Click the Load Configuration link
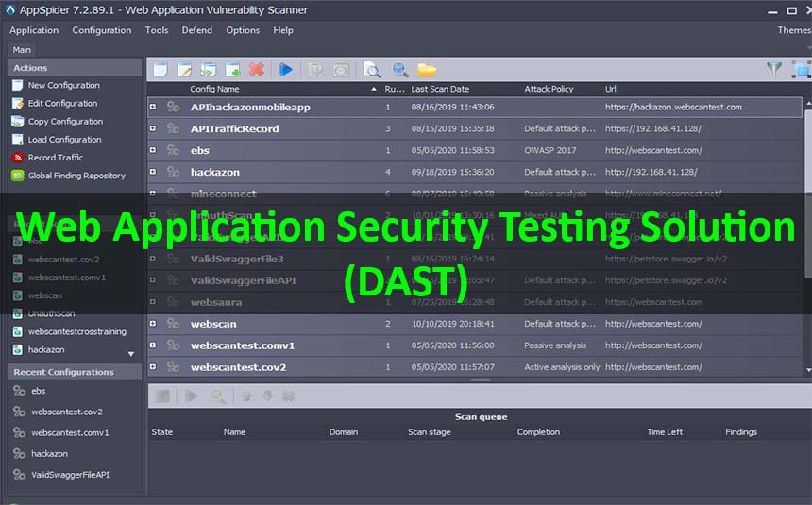 point(65,140)
